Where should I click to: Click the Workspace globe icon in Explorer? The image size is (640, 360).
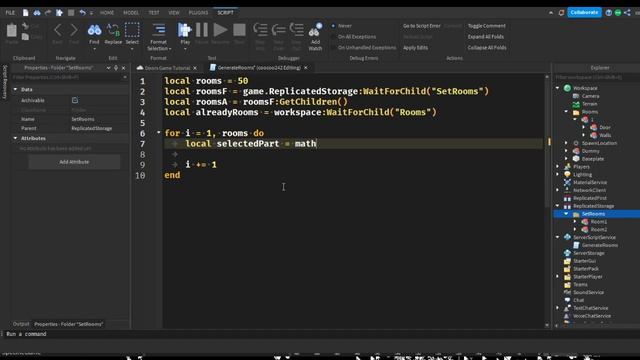coord(567,88)
